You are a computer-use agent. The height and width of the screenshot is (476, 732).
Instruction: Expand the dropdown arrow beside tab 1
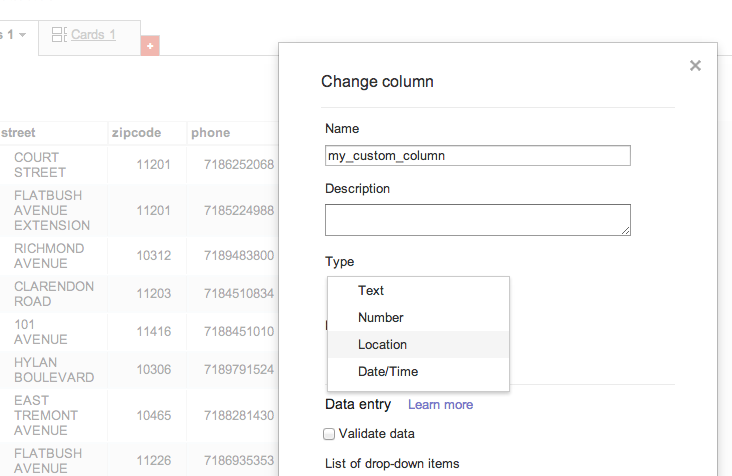pyautogui.click(x=22, y=35)
